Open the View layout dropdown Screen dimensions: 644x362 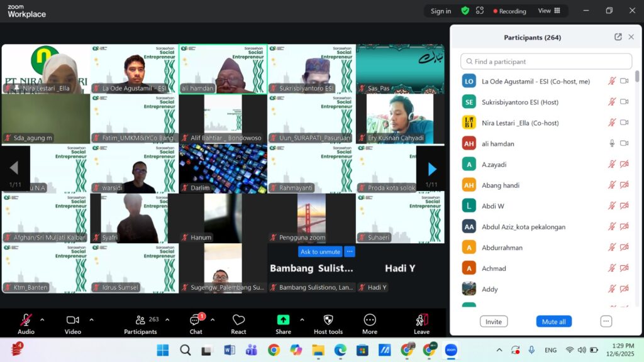pyautogui.click(x=548, y=11)
